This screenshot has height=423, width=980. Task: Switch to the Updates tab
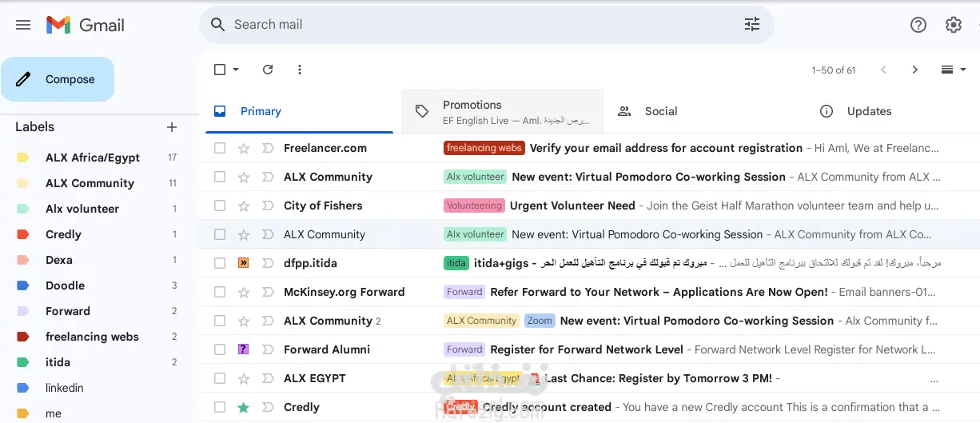pyautogui.click(x=868, y=111)
